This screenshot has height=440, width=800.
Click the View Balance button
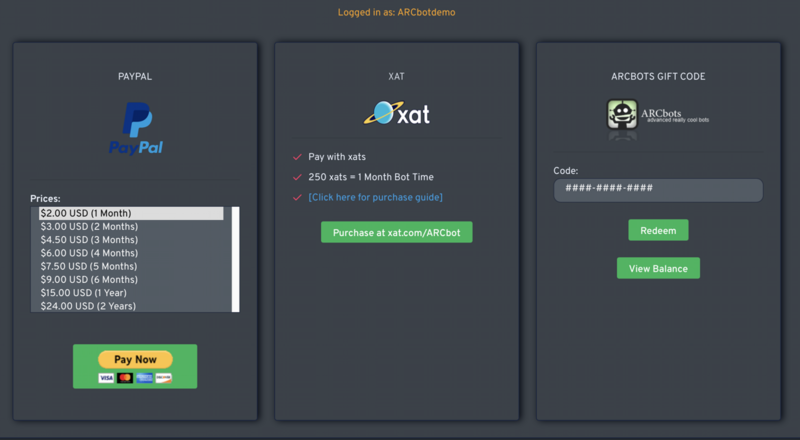(658, 268)
